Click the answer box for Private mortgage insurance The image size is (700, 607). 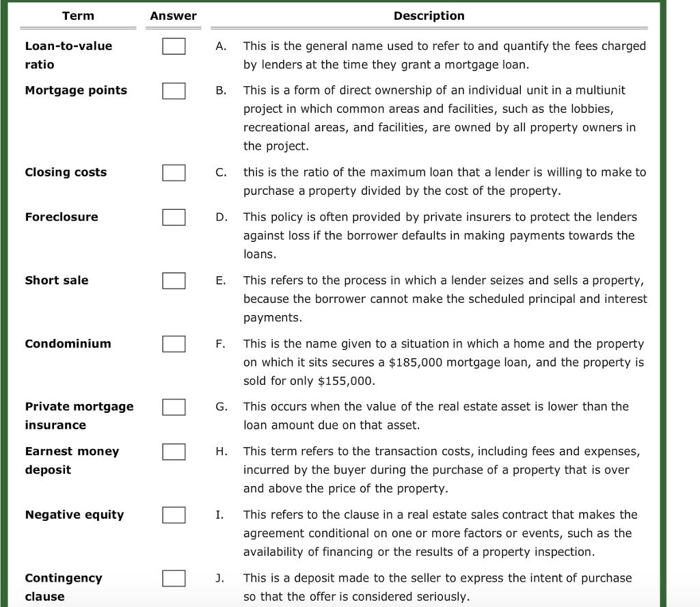coord(174,407)
